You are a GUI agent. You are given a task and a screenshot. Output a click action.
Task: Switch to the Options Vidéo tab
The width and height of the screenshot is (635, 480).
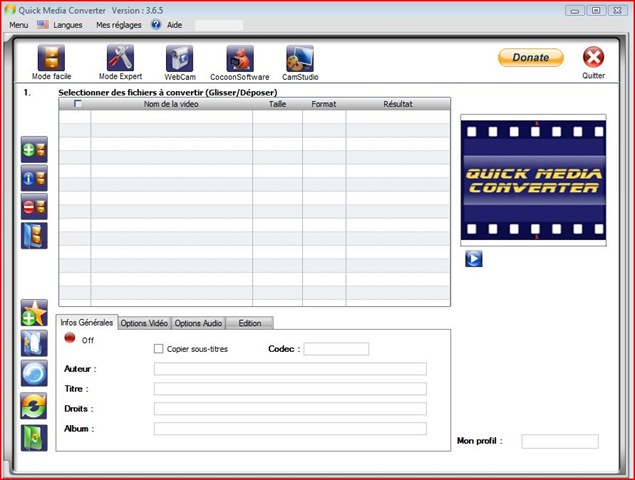[144, 323]
